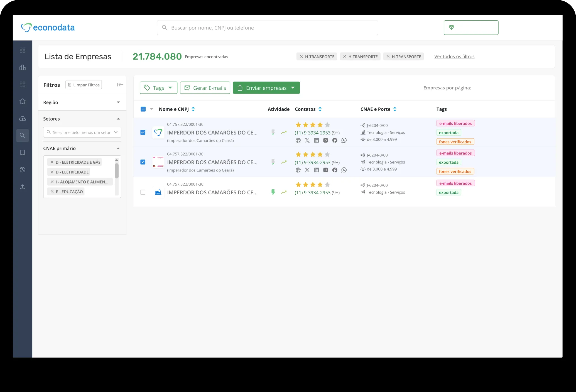576x392 pixels.
Task: Toggle the select-all checkbox above the table
Action: (x=143, y=109)
